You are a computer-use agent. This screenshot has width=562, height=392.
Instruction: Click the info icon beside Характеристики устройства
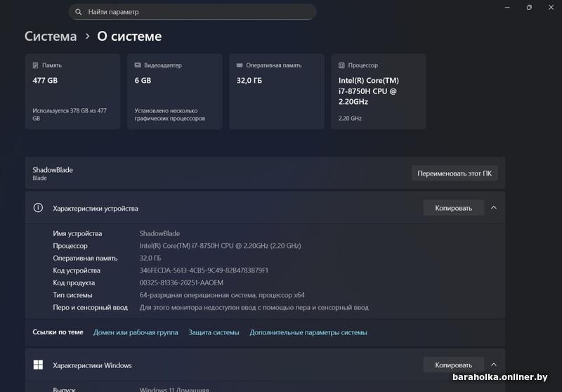[38, 208]
